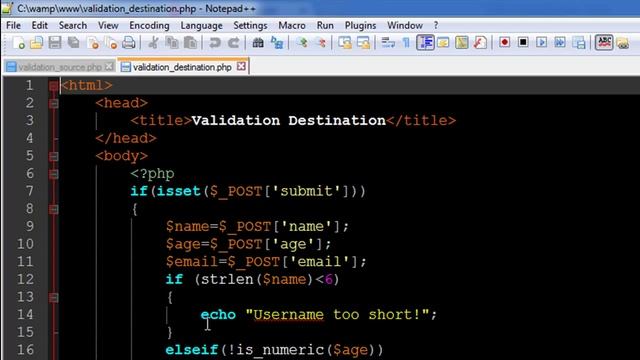Toggle Word Wrap in the toolbar
The image size is (640, 360).
pos(388,42)
